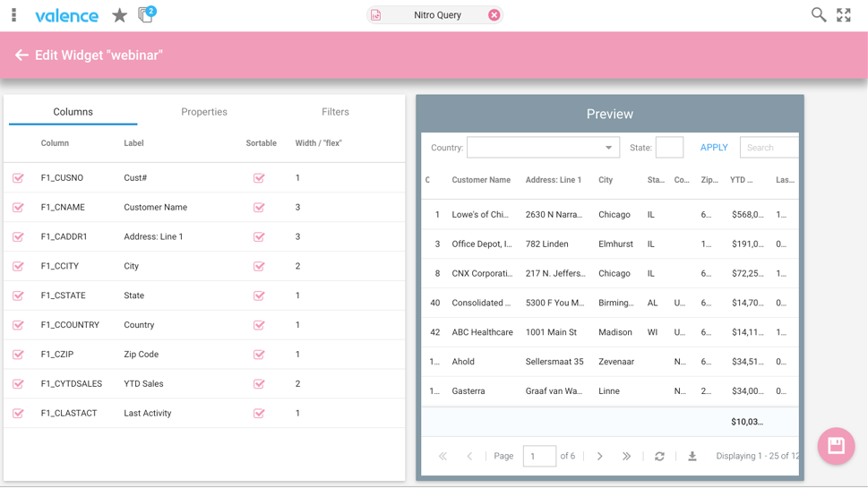Image resolution: width=868 pixels, height=488 pixels.
Task: Click the page number input box
Action: pyautogui.click(x=539, y=456)
